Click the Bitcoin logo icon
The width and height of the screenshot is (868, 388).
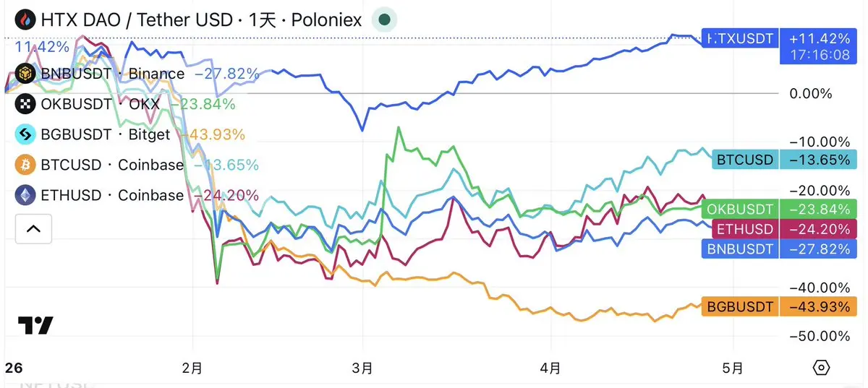pyautogui.click(x=26, y=165)
